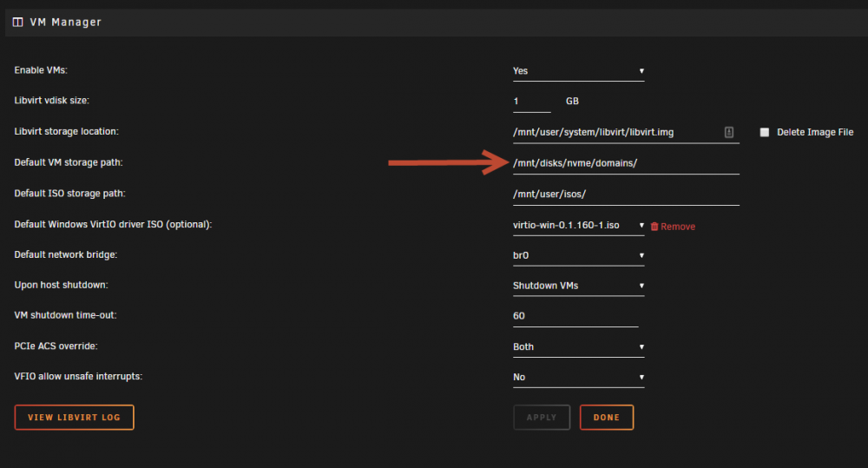Click the Apply button
The width and height of the screenshot is (868, 468).
[542, 418]
